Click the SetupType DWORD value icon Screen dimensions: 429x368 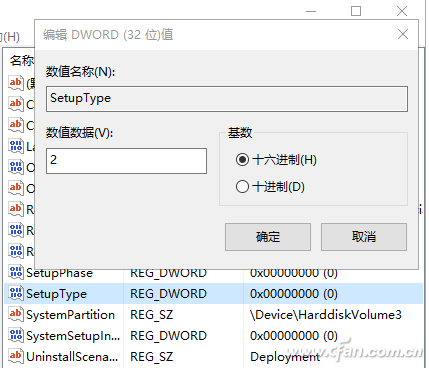(x=16, y=293)
